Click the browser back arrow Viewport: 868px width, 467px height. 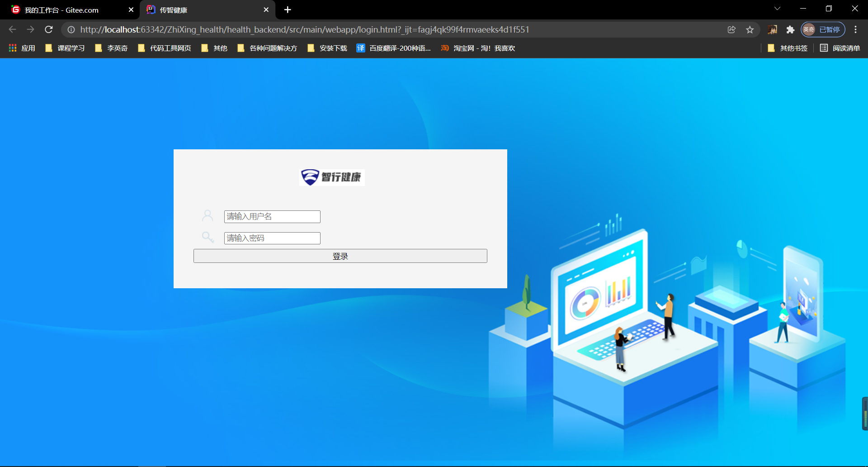coord(12,29)
